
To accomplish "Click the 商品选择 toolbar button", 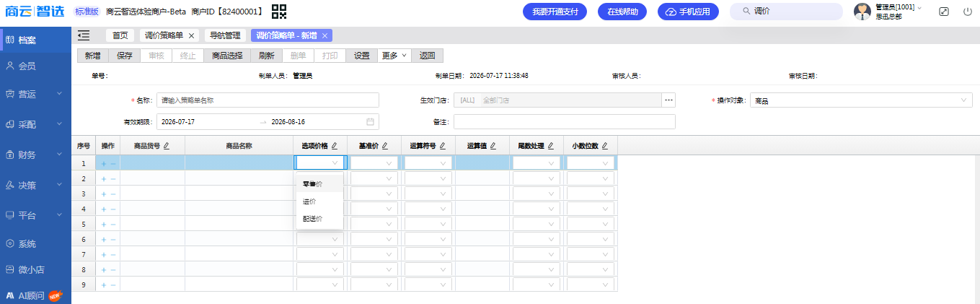I will tap(227, 56).
